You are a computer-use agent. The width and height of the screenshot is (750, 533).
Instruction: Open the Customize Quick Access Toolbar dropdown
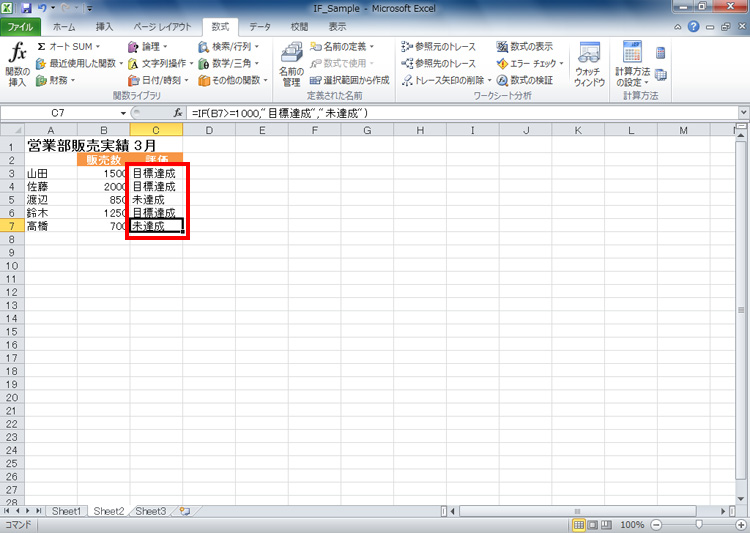coord(90,8)
